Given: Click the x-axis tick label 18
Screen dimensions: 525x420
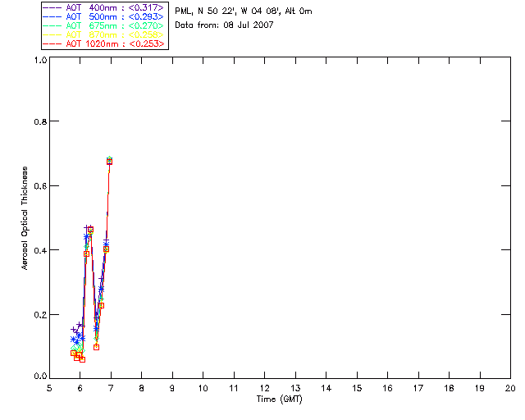Looking at the screenshot, I should (x=449, y=388).
